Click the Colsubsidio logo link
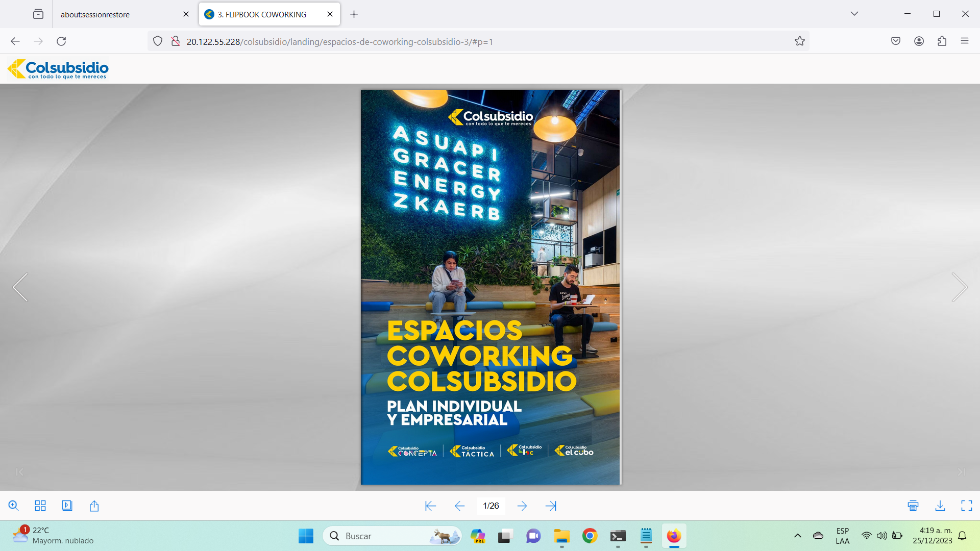The height and width of the screenshot is (551, 980). pyautogui.click(x=58, y=69)
